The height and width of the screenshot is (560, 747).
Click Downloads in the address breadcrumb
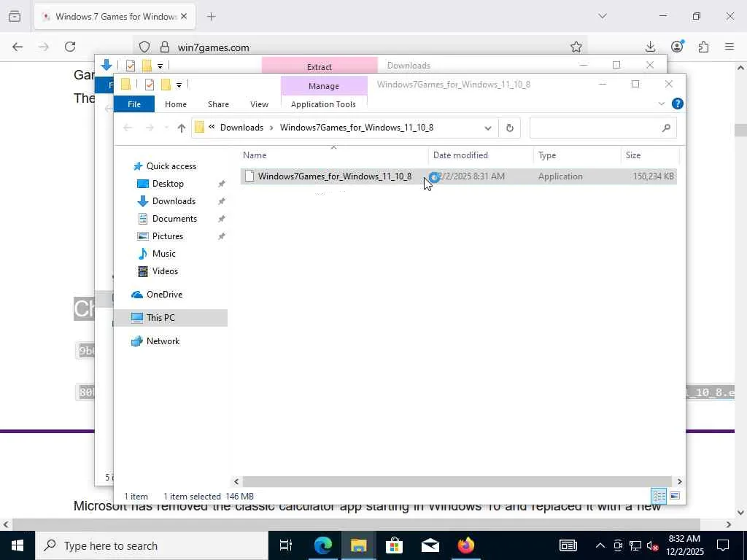point(241,127)
